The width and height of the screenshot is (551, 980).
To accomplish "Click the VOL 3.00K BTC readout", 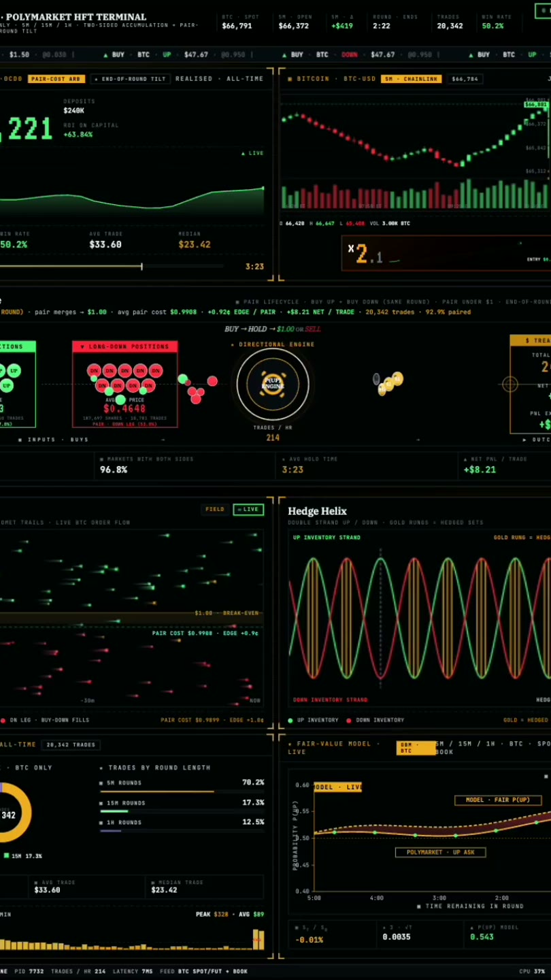I will pyautogui.click(x=391, y=223).
